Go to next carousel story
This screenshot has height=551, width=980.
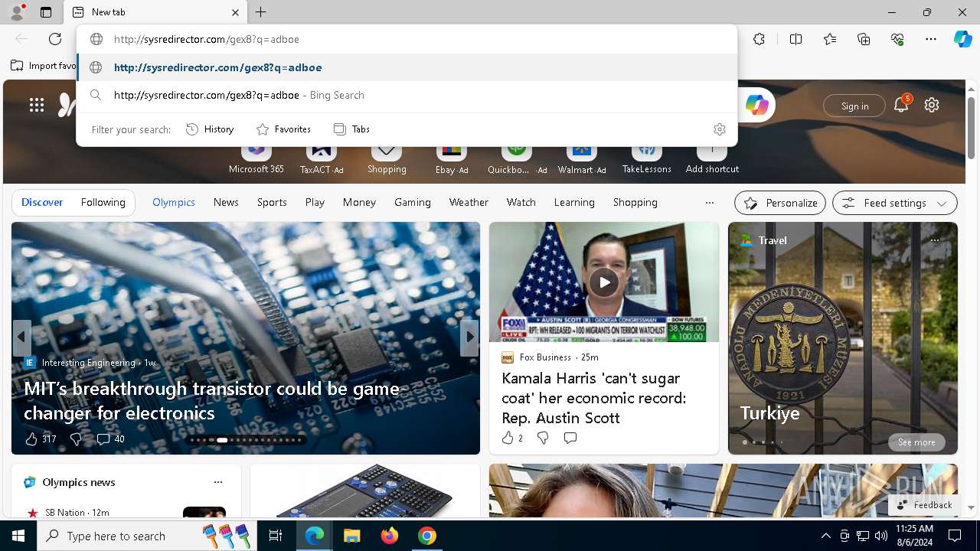(x=469, y=337)
